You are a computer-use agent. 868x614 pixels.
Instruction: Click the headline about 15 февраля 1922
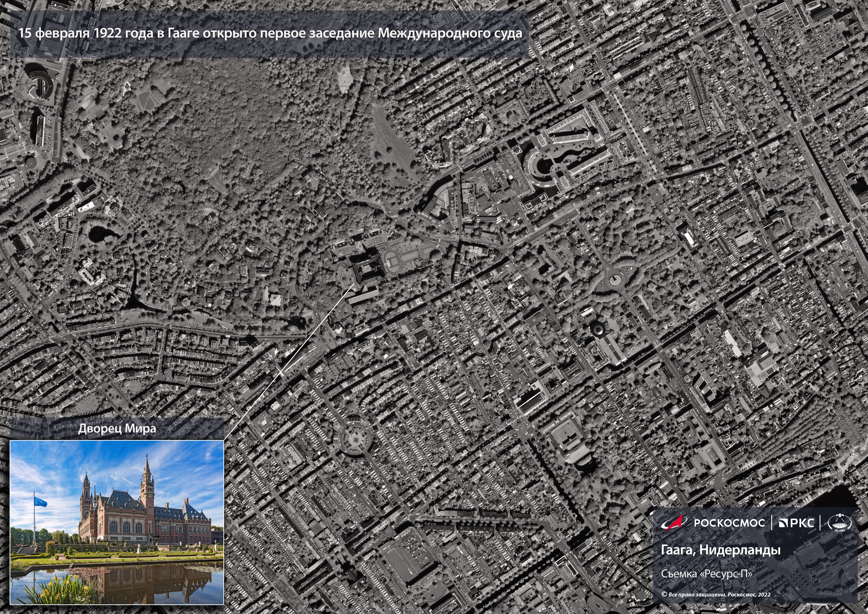point(270,33)
